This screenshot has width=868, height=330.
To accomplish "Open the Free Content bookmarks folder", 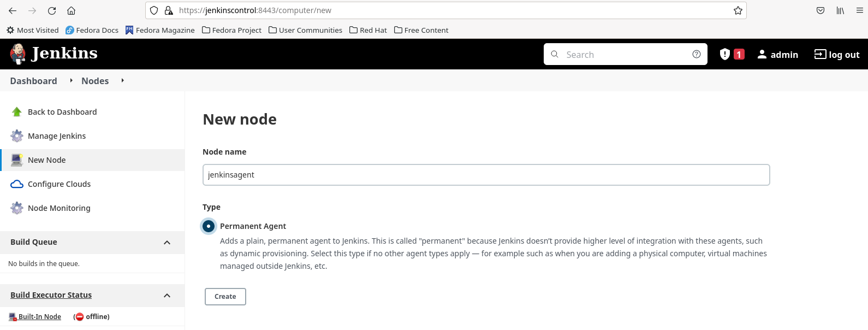I will (x=421, y=30).
